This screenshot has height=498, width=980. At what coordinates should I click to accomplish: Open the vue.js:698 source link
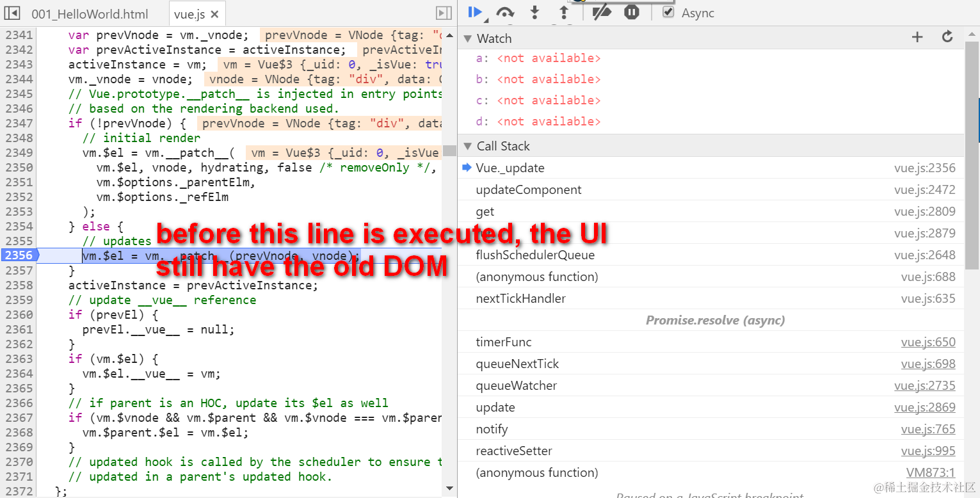(x=928, y=364)
